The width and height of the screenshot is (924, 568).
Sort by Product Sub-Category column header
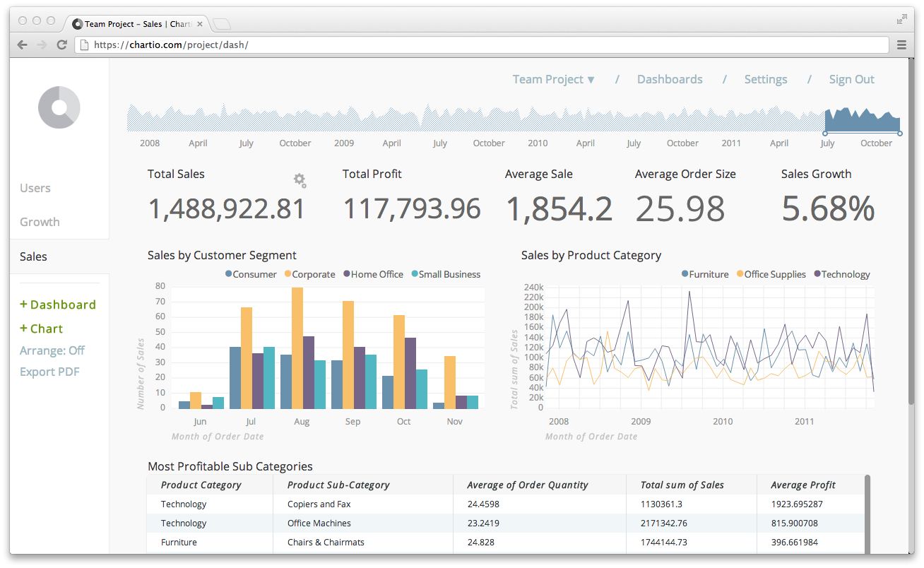338,485
